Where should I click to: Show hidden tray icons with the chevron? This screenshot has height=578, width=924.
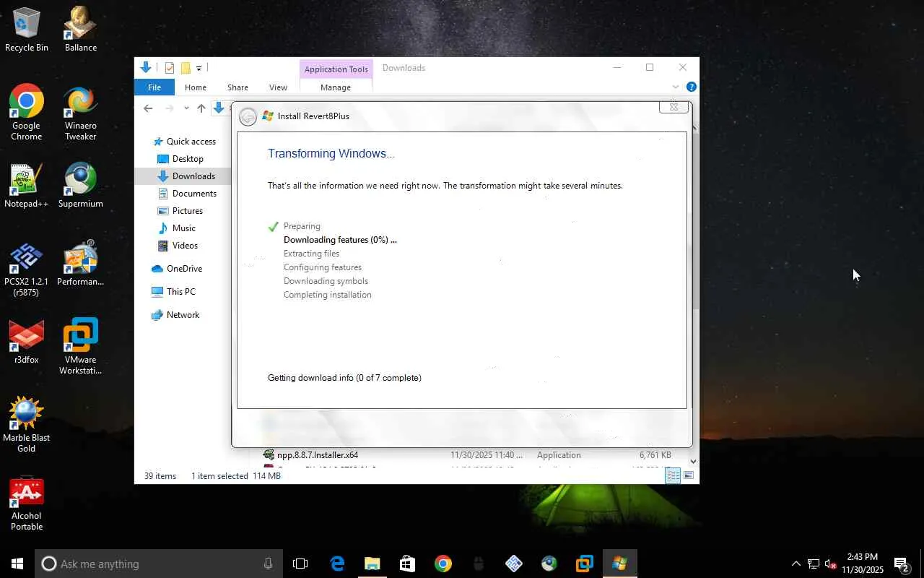(x=796, y=564)
